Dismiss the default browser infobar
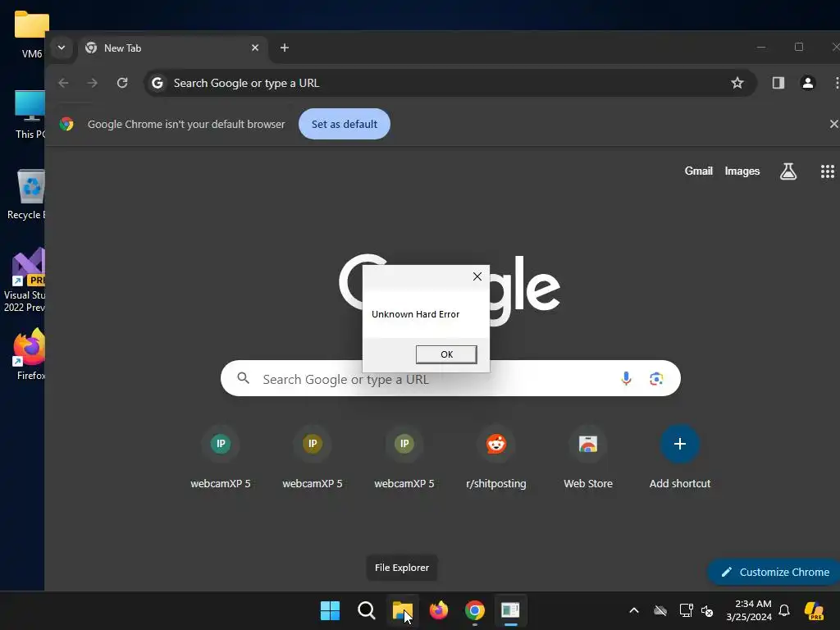 click(x=833, y=124)
